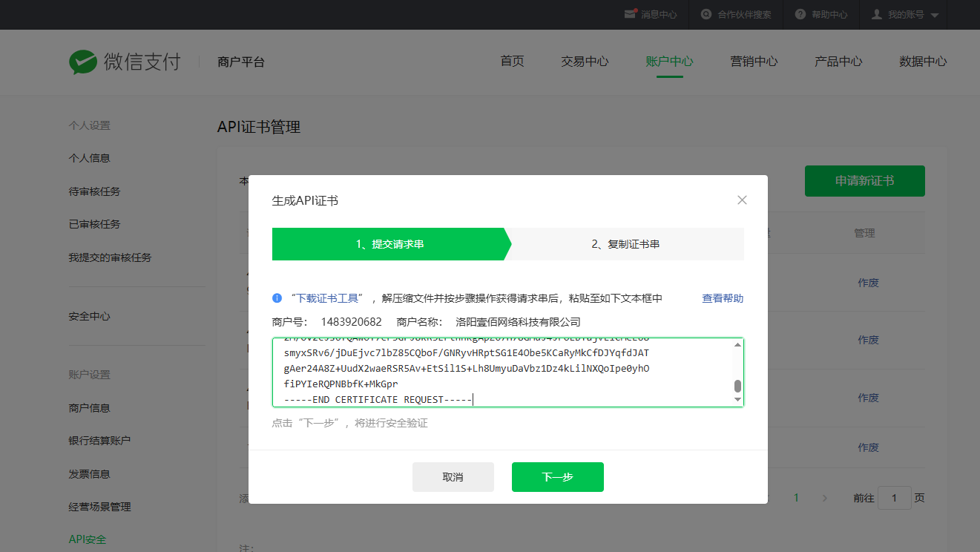Screen dimensions: 980x552
Task: Click the blue info icon in dialog
Action: (x=277, y=298)
